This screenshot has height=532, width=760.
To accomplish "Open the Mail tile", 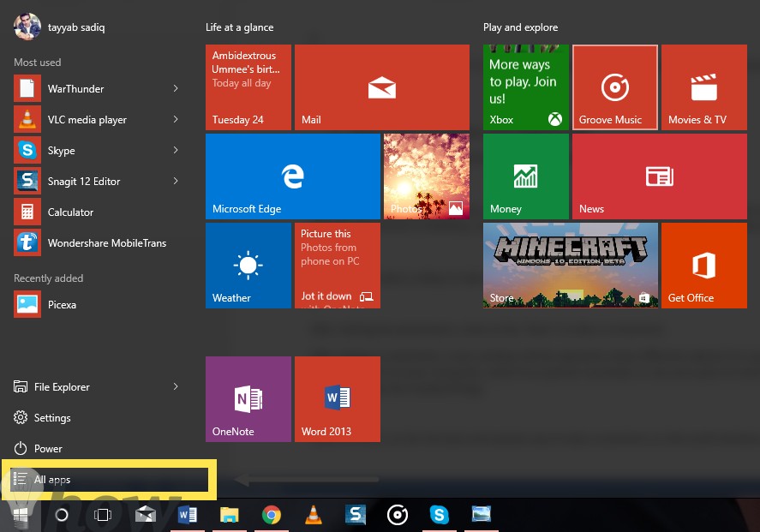I will (382, 87).
